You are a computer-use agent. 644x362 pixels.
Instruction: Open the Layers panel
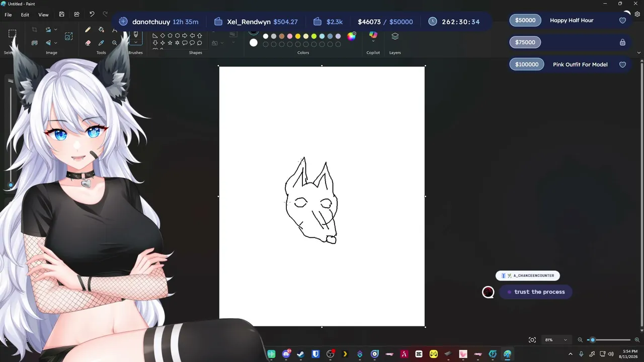point(395,36)
